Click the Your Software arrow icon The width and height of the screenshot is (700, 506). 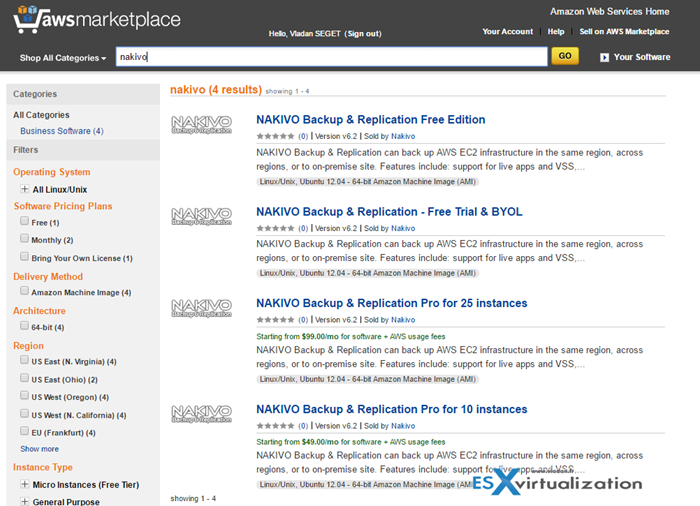click(604, 57)
